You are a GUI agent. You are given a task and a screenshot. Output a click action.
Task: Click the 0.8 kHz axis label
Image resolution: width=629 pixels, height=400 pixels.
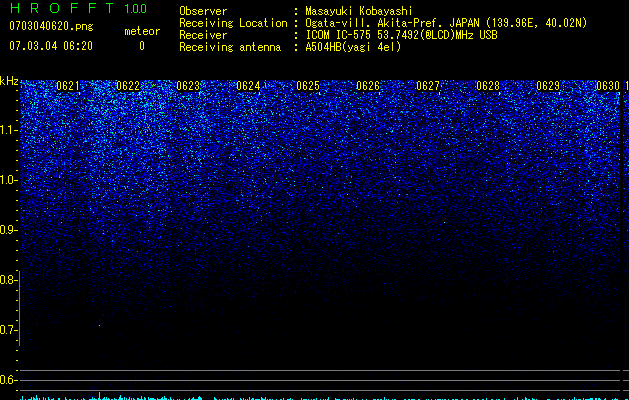tap(7, 280)
